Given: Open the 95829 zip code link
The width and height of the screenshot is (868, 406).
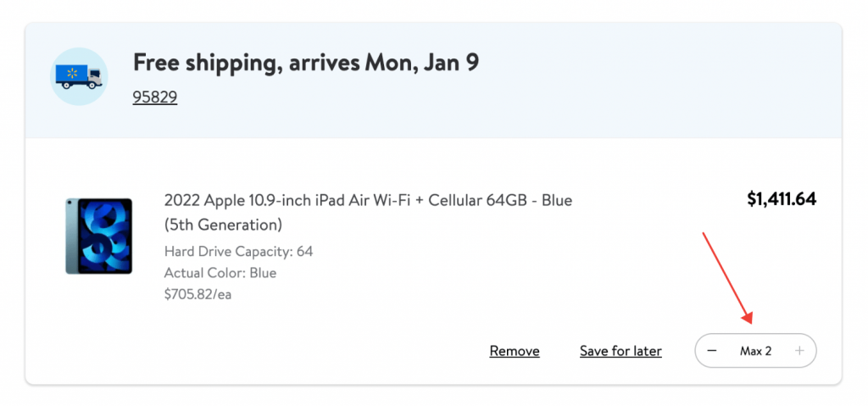Looking at the screenshot, I should [154, 97].
